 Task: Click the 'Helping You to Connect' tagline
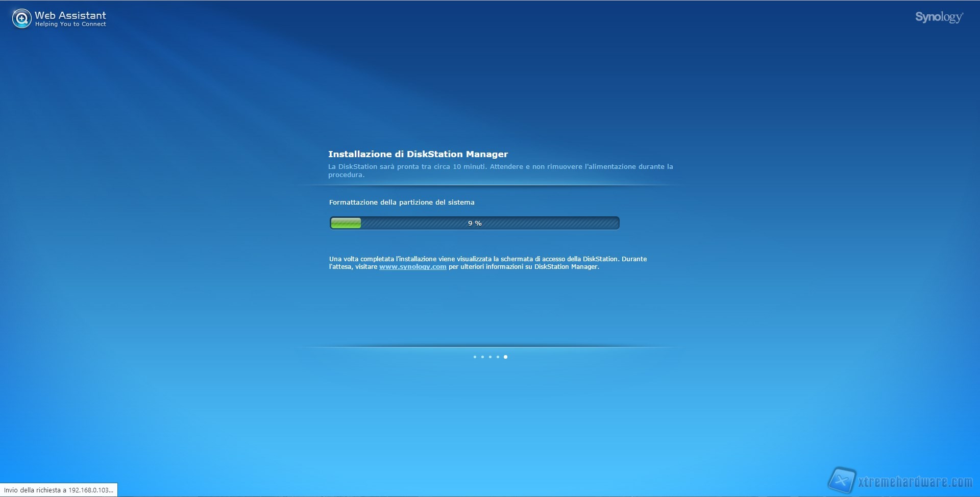[x=70, y=24]
